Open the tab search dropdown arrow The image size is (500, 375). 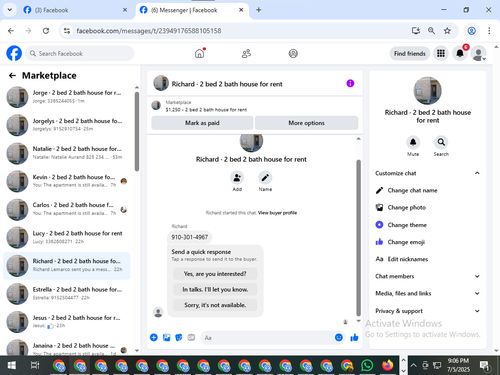click(10, 10)
